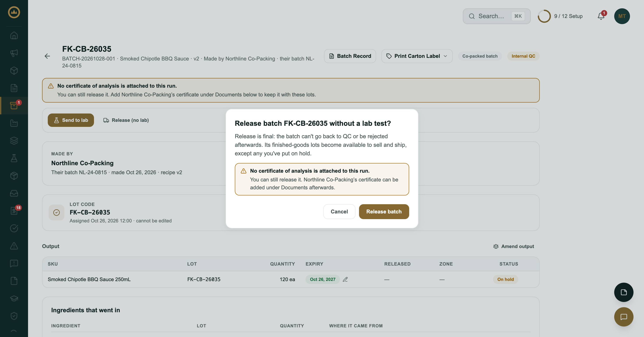Screen dimensions: 644x337
Task: Click the Northline Co-Packing maker name
Action: coord(82,163)
